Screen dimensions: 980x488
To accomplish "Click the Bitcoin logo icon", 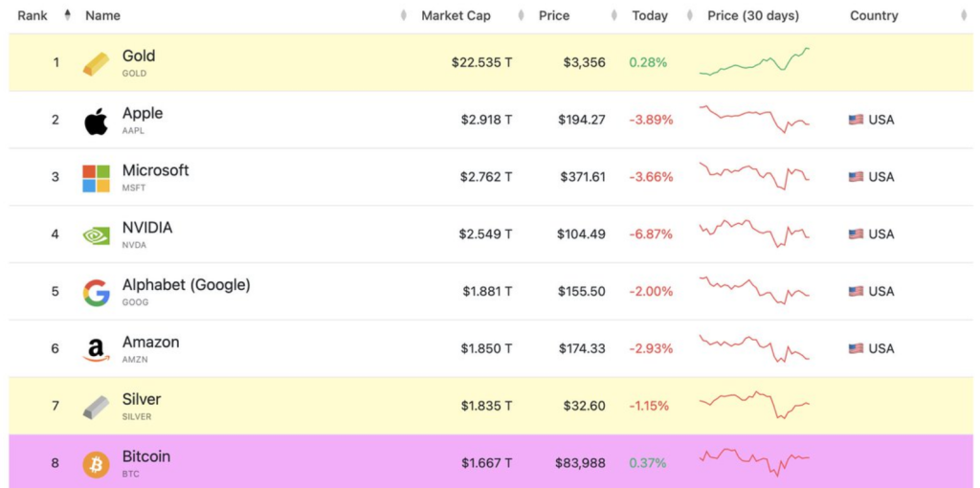I will point(96,465).
